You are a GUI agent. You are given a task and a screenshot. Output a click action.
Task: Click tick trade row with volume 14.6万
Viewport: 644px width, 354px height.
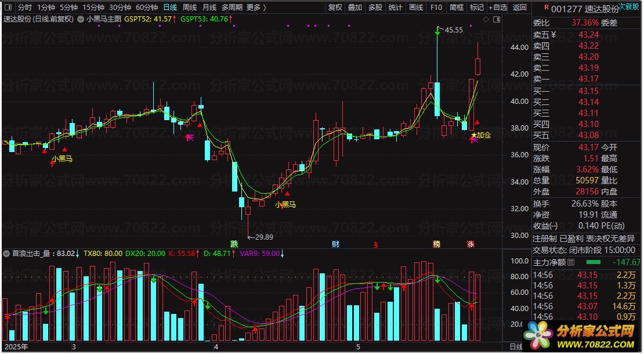(x=585, y=306)
